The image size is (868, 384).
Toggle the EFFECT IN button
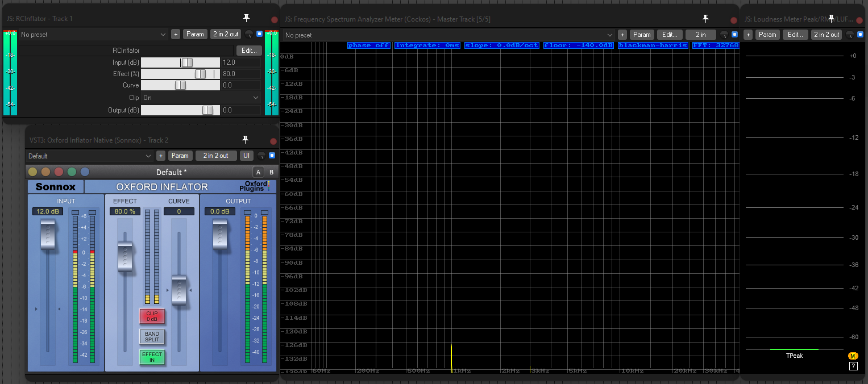[152, 357]
